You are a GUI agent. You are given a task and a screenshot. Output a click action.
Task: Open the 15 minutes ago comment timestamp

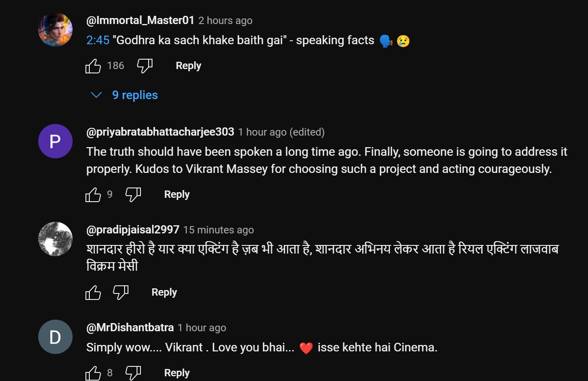(x=218, y=230)
